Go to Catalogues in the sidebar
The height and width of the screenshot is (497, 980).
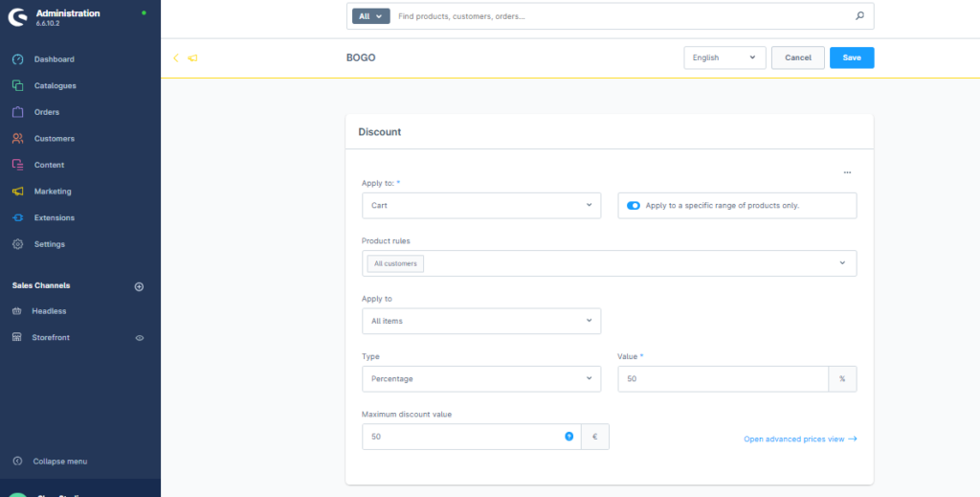(x=55, y=86)
